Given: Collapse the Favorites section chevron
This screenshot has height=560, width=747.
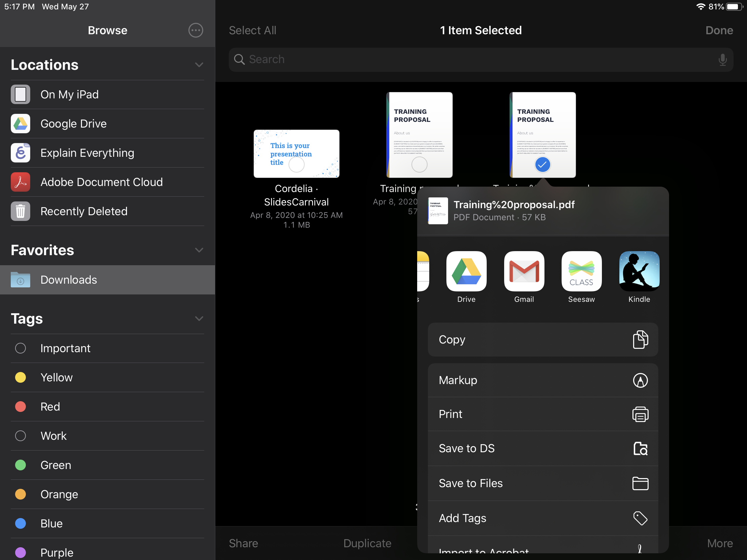Looking at the screenshot, I should pyautogui.click(x=199, y=250).
